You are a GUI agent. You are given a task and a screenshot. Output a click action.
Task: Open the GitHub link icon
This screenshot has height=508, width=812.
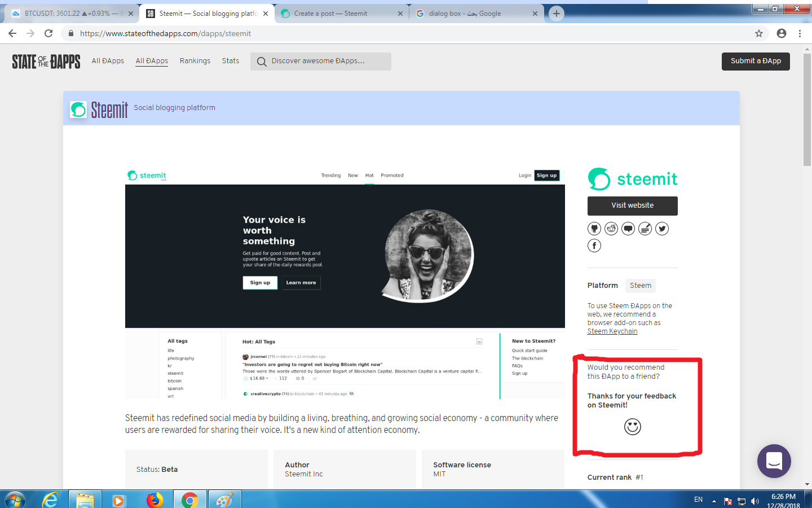594,229
